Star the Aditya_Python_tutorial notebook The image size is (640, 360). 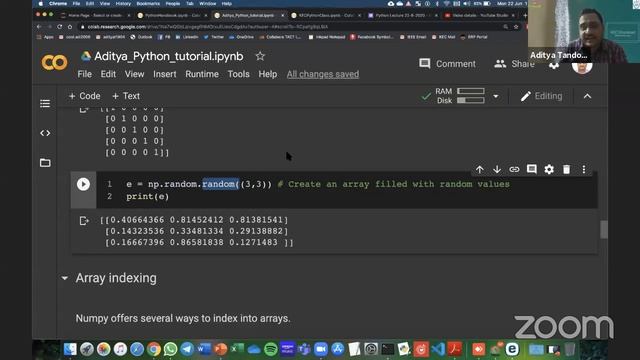tap(260, 56)
